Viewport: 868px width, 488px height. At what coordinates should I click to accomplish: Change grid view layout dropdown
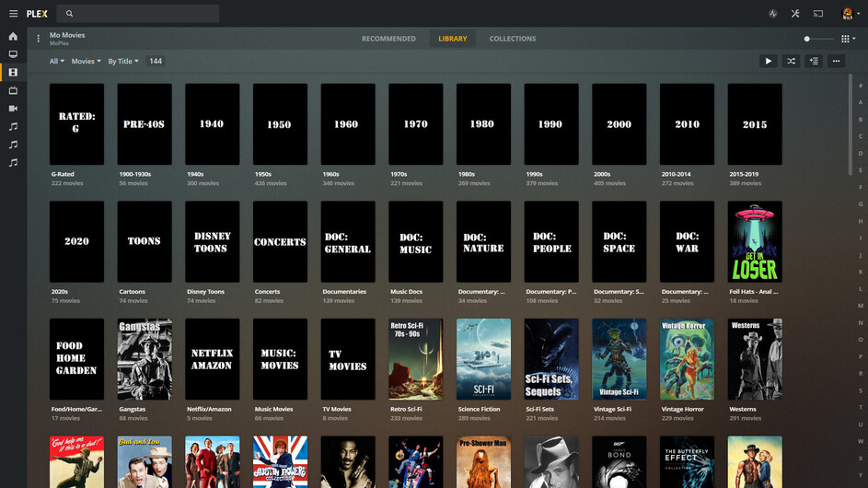848,39
